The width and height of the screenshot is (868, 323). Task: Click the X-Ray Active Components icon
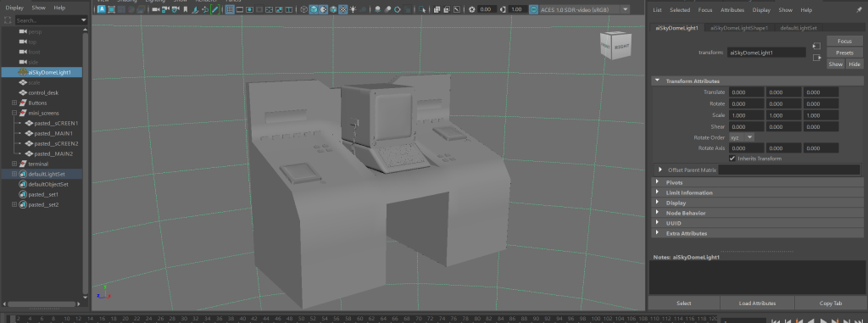[x=447, y=9]
